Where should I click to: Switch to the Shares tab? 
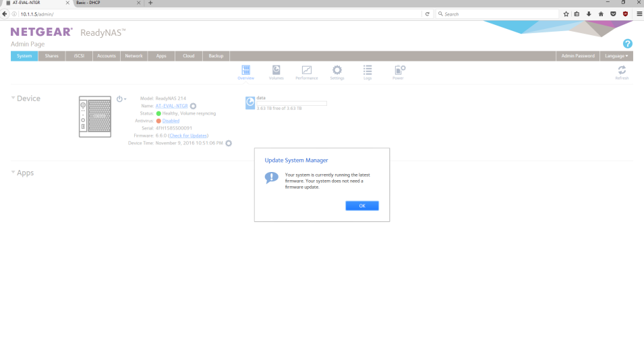[52, 56]
